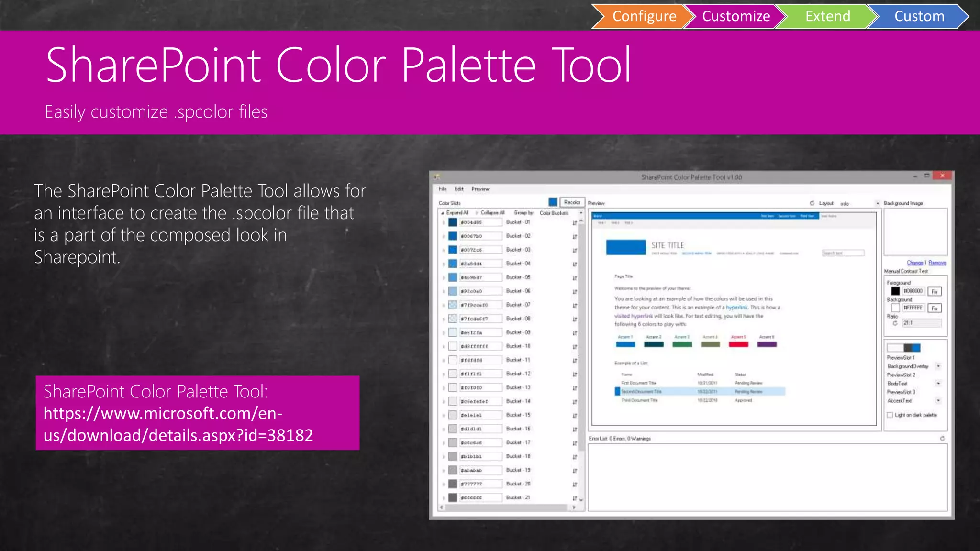This screenshot has width=980, height=551.
Task: Click the black Foreground color swatch
Action: pyautogui.click(x=895, y=291)
